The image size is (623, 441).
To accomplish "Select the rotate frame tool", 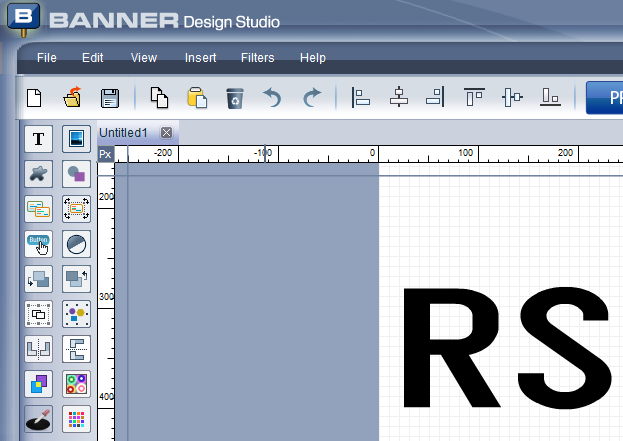I will coord(76,209).
